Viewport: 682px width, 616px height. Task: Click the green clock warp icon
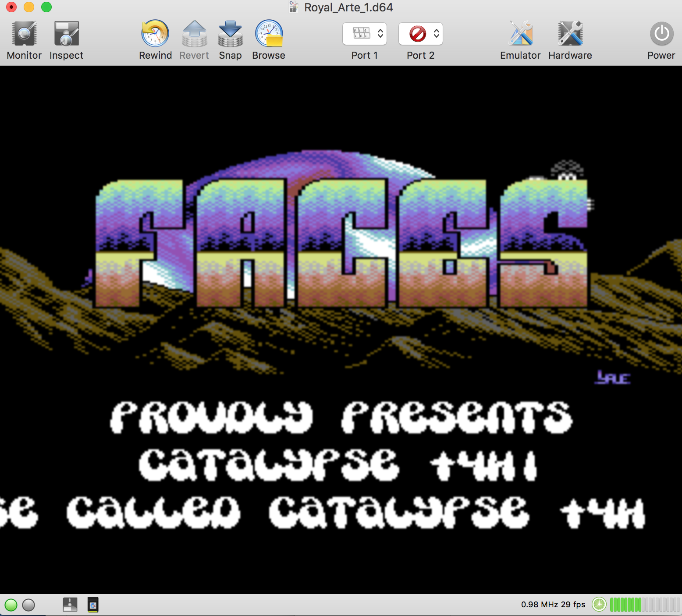[x=599, y=605]
